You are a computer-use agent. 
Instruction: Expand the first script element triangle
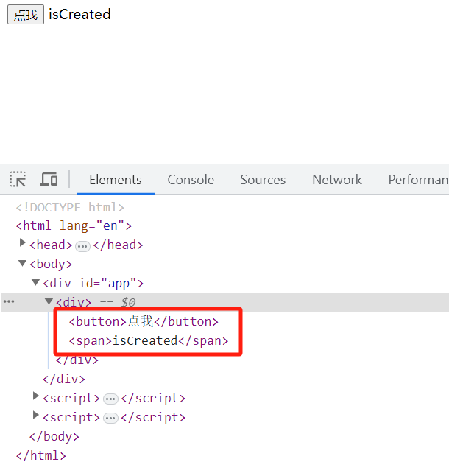(x=36, y=396)
